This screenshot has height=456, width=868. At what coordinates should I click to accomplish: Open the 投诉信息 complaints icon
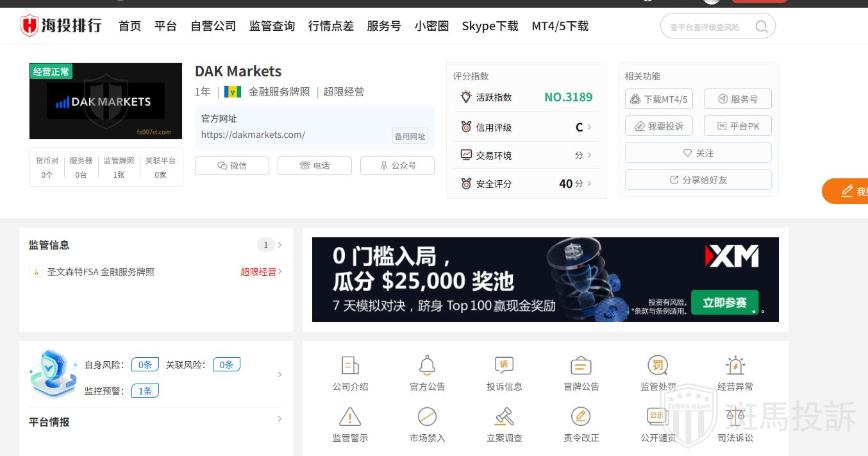click(504, 365)
